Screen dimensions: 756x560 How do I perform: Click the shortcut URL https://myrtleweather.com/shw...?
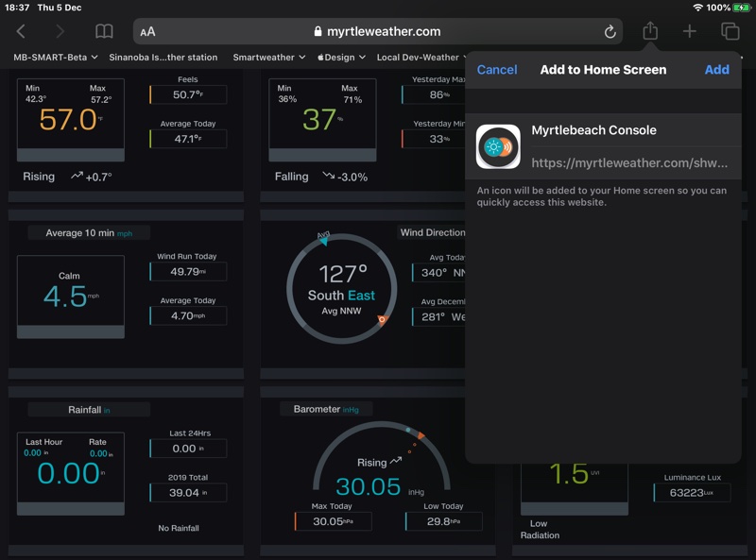coord(629,162)
